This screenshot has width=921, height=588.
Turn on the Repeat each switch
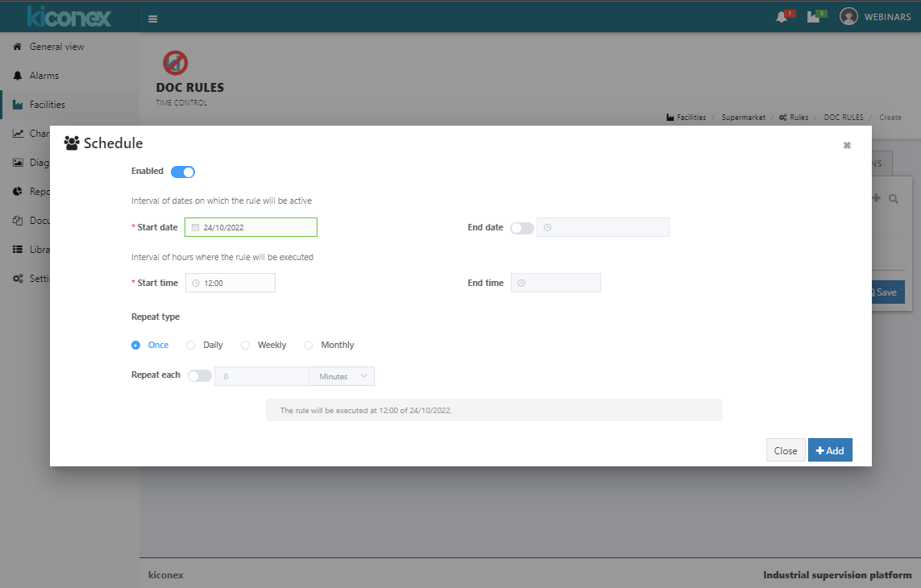(200, 375)
